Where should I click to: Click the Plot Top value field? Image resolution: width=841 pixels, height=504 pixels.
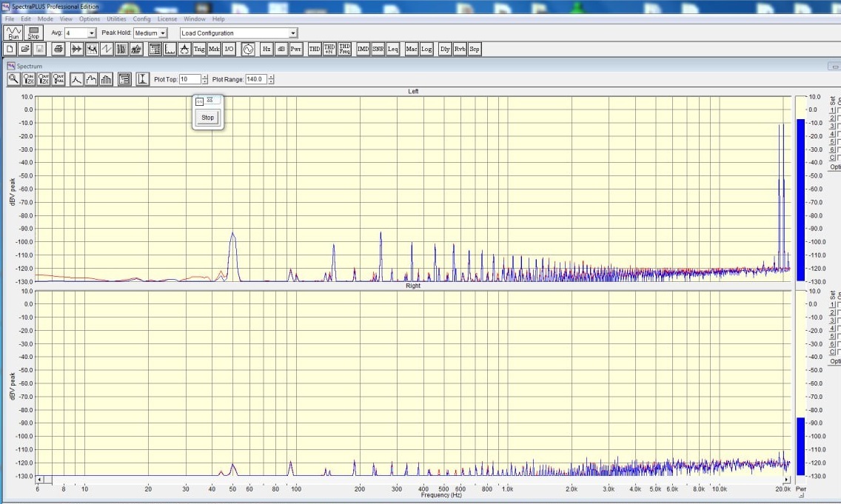click(x=190, y=79)
